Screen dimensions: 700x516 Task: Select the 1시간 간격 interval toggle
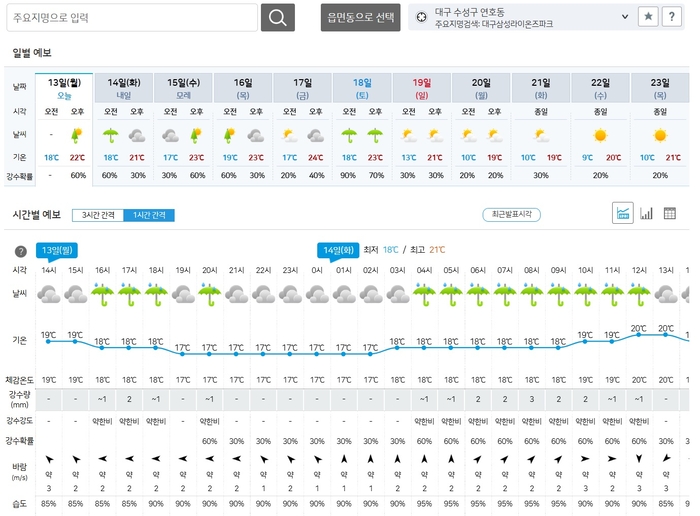[x=148, y=215]
